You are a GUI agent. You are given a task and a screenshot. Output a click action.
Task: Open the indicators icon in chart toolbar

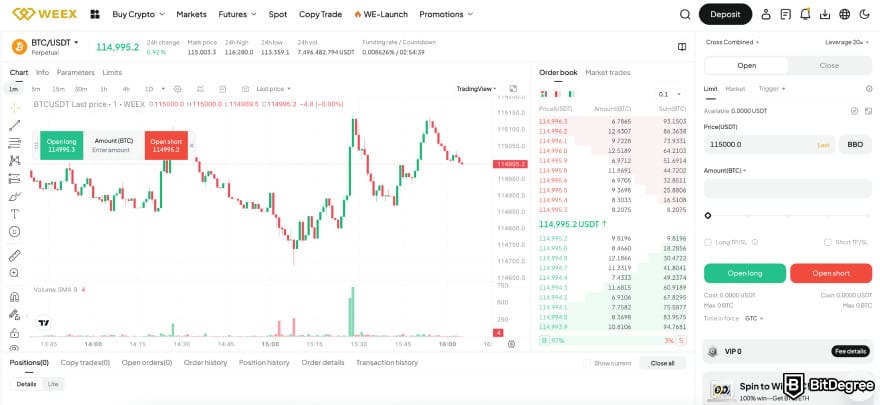pyautogui.click(x=200, y=89)
